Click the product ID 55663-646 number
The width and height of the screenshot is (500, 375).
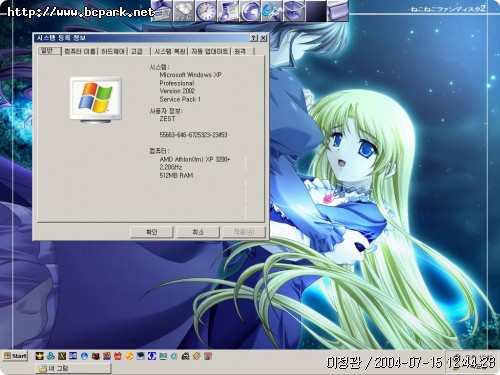[x=193, y=135]
